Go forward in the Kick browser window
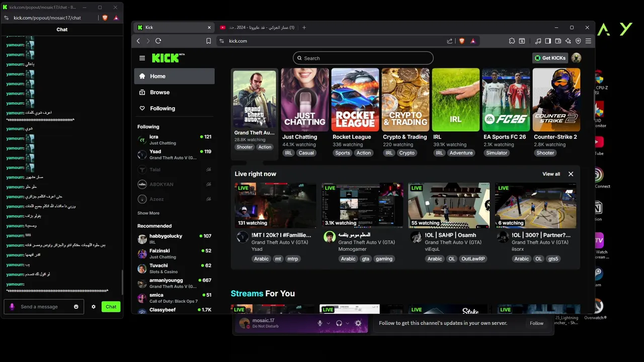644x362 pixels. point(148,41)
